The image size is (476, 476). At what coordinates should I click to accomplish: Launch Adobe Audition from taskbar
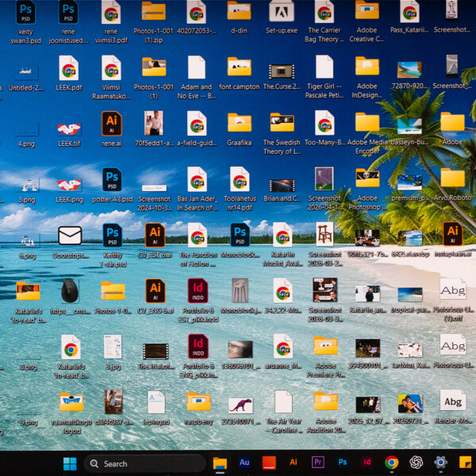[244, 462]
